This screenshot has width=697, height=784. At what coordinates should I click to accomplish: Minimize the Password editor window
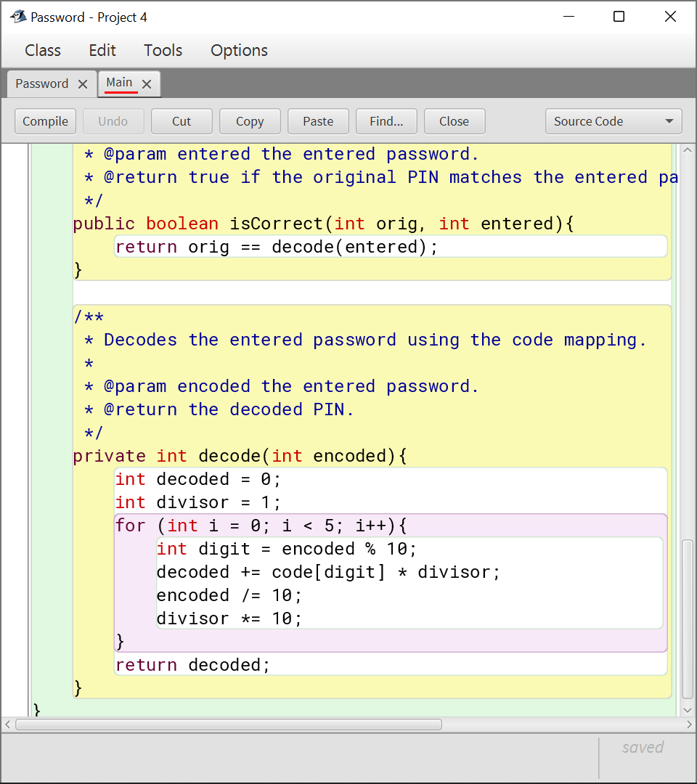(x=568, y=17)
